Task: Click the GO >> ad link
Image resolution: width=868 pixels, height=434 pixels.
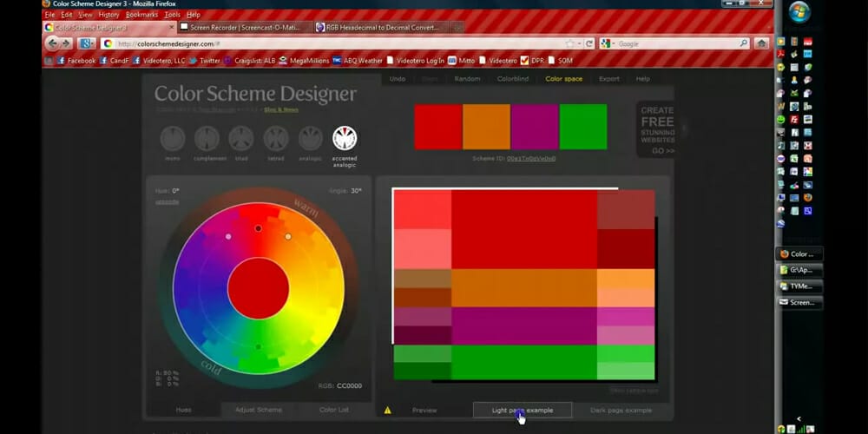Action: [662, 150]
